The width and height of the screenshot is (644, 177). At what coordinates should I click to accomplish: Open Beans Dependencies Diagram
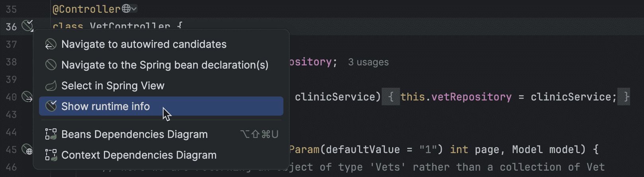[135, 134]
